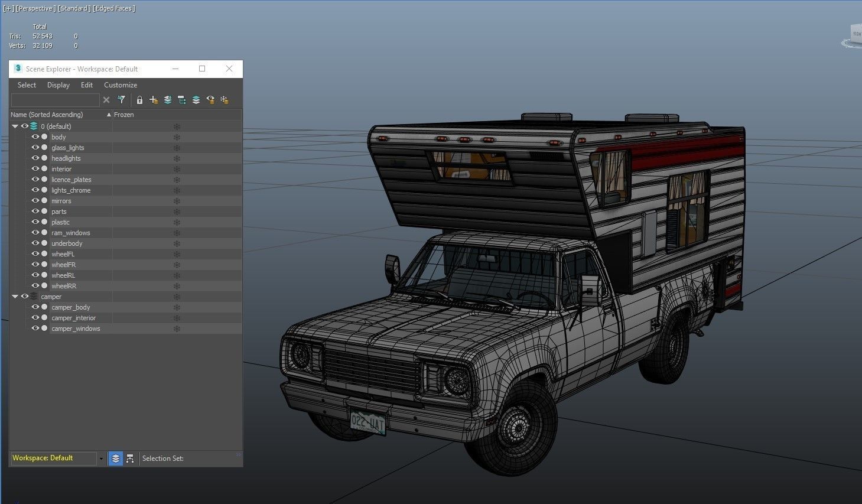Hide the camper layer via eye icon
Viewport: 862px width, 504px height.
[x=25, y=297]
